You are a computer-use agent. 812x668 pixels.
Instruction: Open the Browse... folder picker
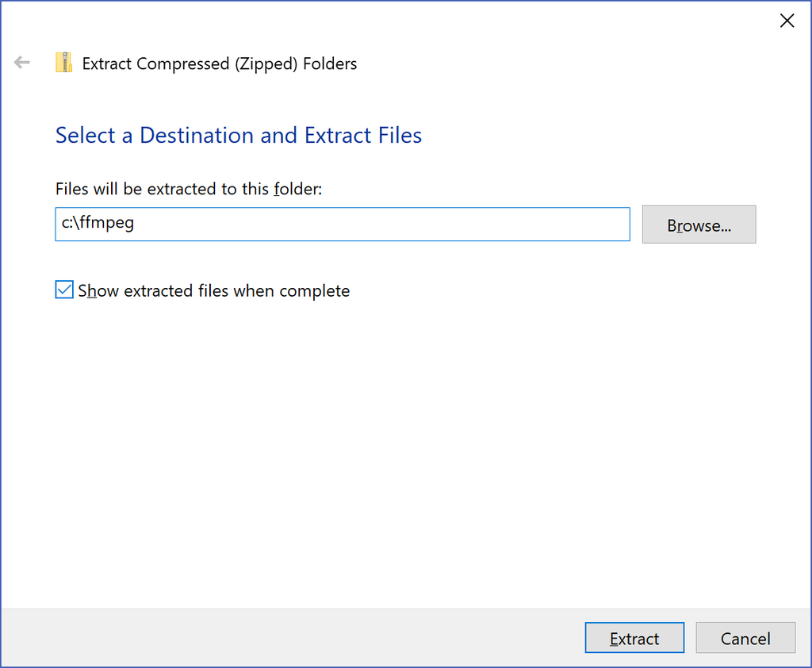699,225
